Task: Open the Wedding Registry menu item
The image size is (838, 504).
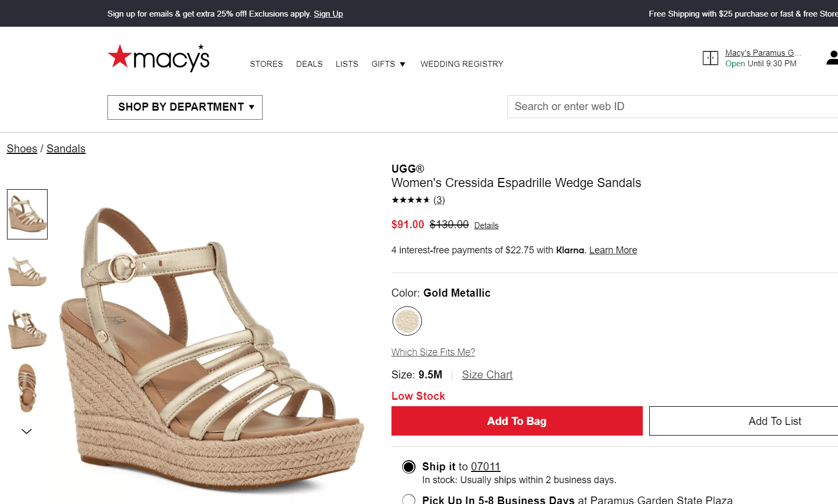Action: (x=462, y=64)
